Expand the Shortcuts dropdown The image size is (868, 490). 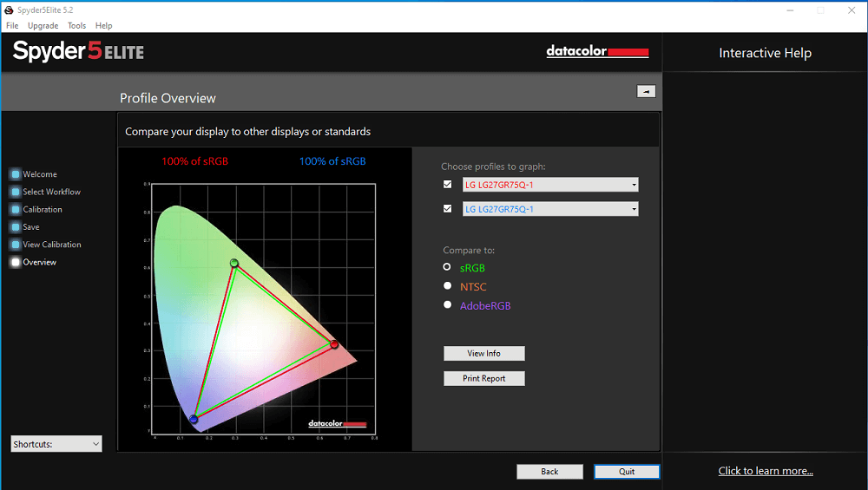[x=56, y=444]
